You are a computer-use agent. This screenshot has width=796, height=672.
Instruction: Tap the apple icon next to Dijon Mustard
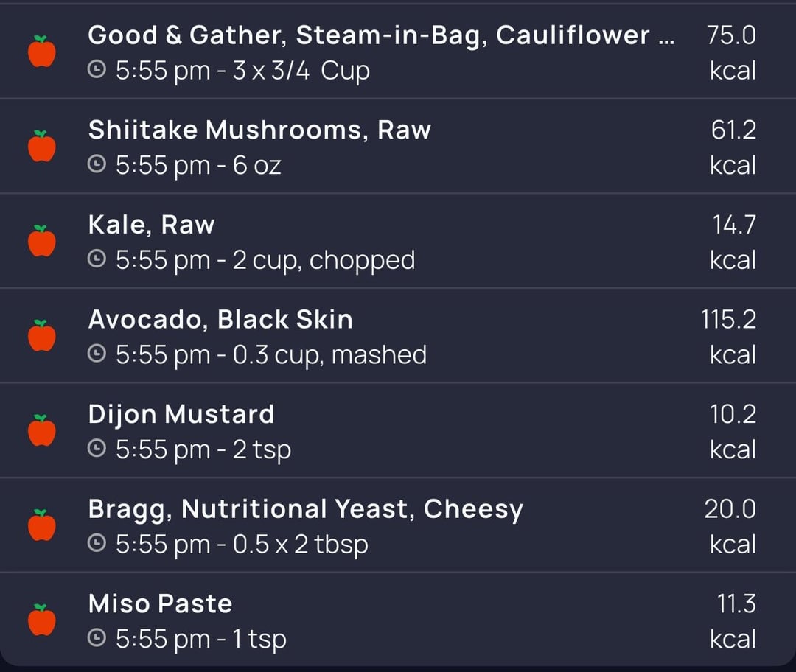click(x=42, y=430)
